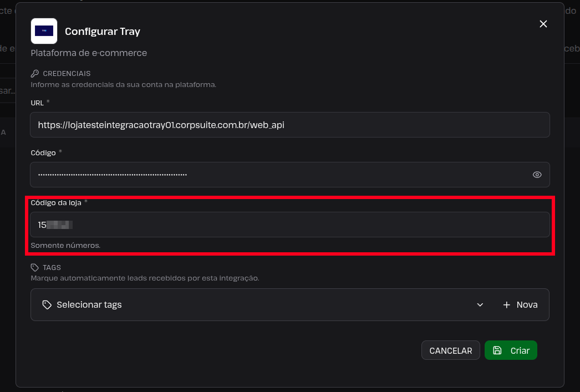Click the CREDENCIAIS section heading
This screenshot has width=580, height=392.
pyautogui.click(x=67, y=74)
